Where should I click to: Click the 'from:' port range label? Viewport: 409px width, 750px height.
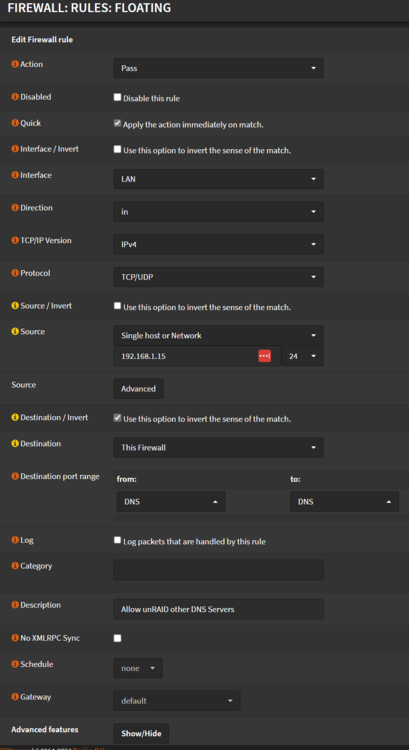click(127, 479)
